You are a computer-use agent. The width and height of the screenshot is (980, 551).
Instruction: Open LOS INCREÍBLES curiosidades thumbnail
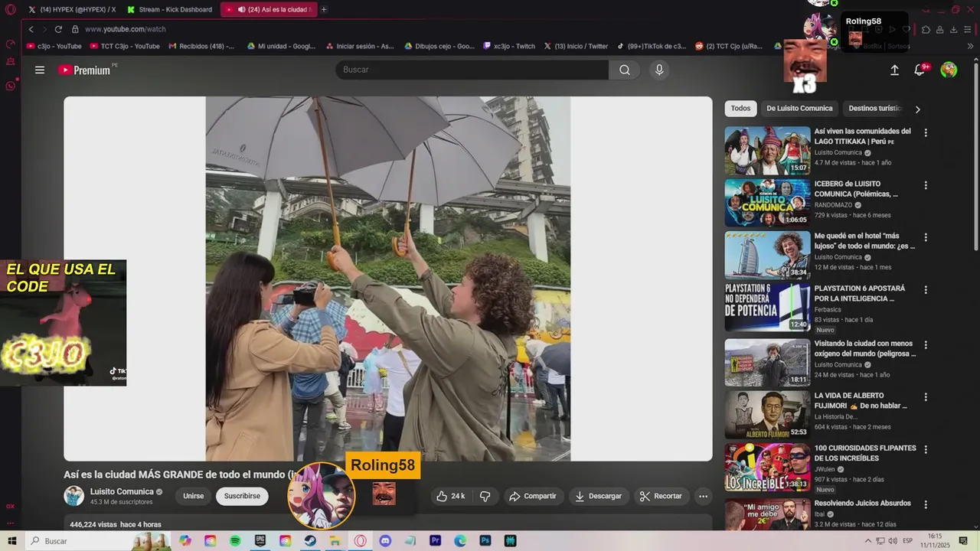pos(767,468)
